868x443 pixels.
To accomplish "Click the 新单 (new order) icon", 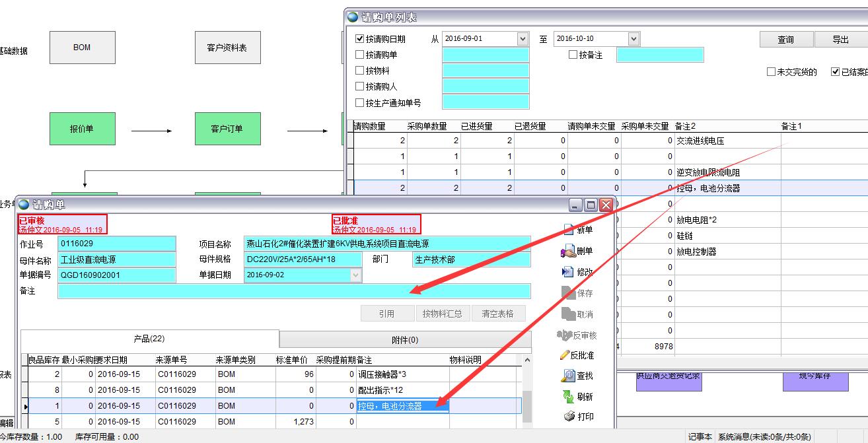I will coord(568,230).
